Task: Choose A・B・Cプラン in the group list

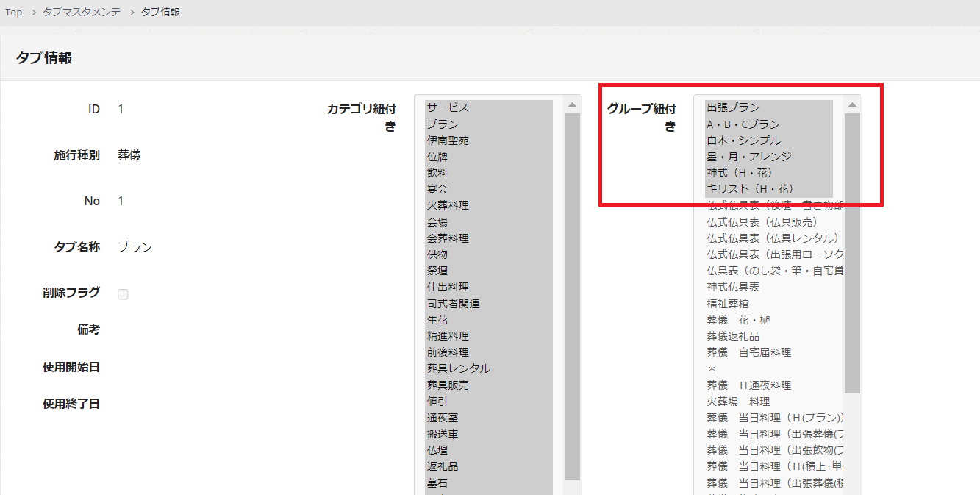Action: click(743, 124)
